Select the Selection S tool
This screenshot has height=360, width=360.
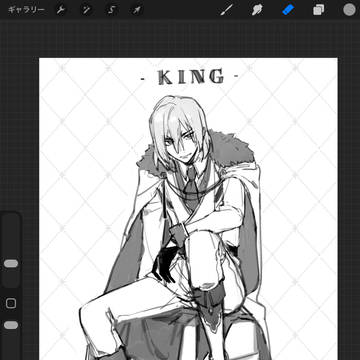pos(112,10)
